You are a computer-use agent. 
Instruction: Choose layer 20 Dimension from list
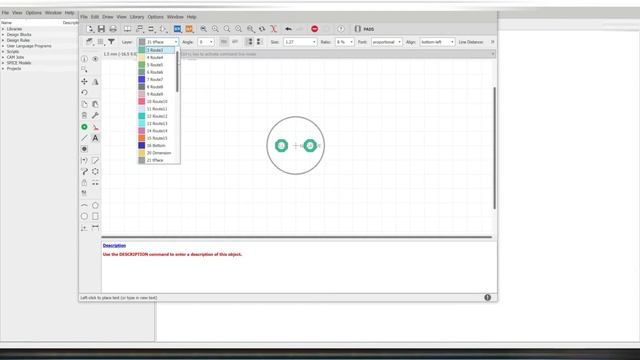(x=159, y=153)
